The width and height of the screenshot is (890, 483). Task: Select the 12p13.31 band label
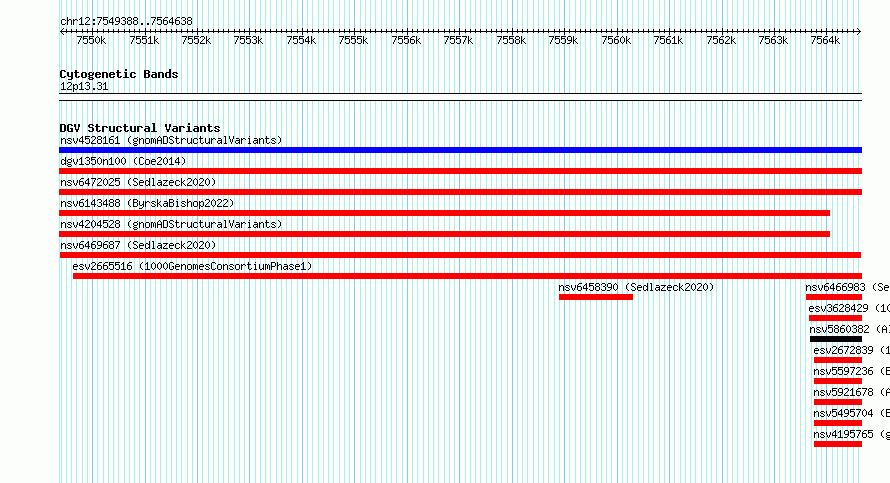(x=84, y=87)
